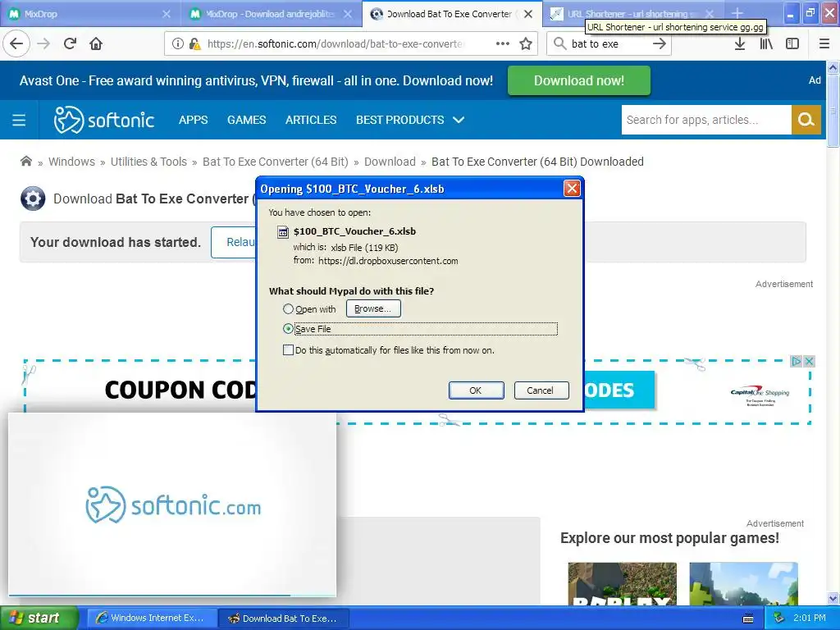The width and height of the screenshot is (840, 630).
Task: Click the gear icon beside Download title
Action: coord(33,199)
